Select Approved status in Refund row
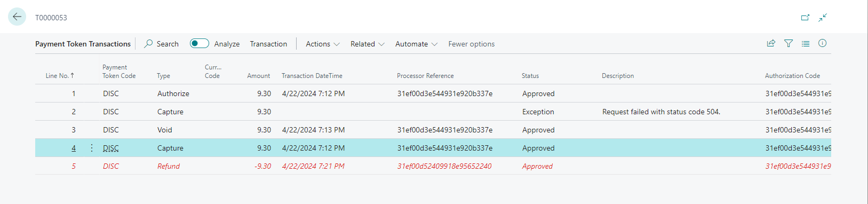 pos(537,166)
